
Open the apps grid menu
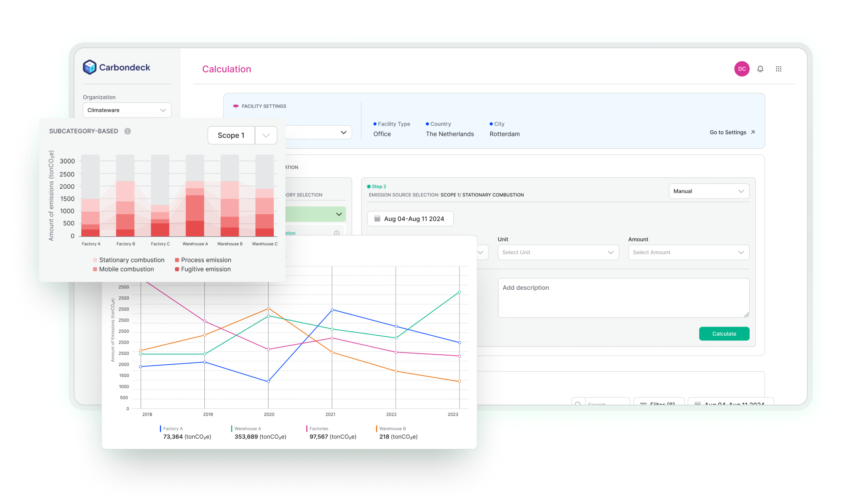(x=779, y=69)
